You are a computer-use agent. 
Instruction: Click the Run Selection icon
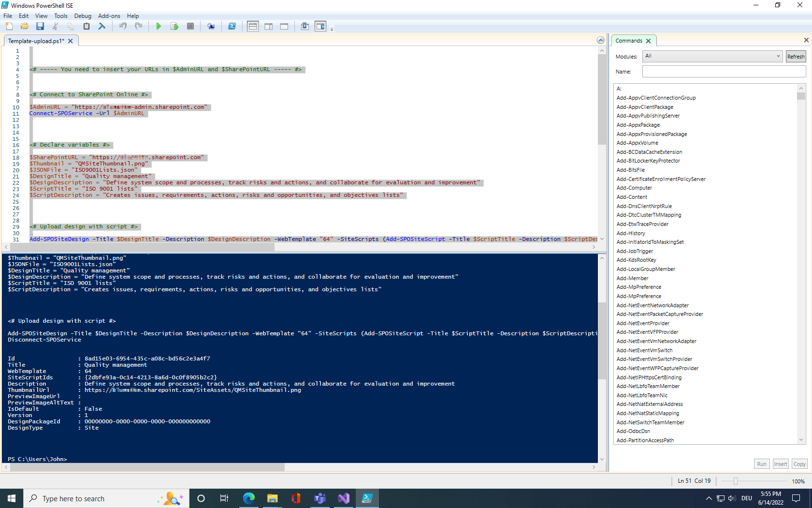click(174, 27)
